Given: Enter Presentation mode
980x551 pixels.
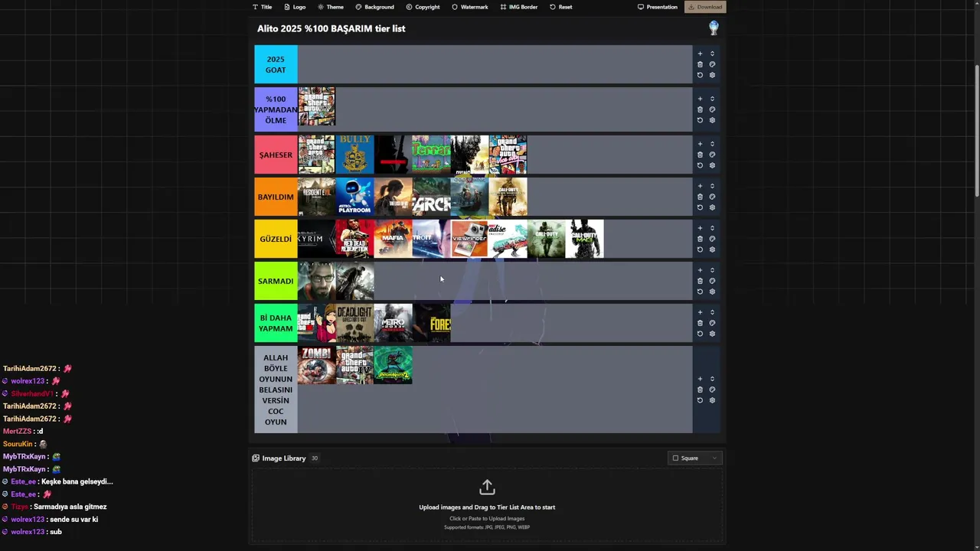Looking at the screenshot, I should pos(658,7).
